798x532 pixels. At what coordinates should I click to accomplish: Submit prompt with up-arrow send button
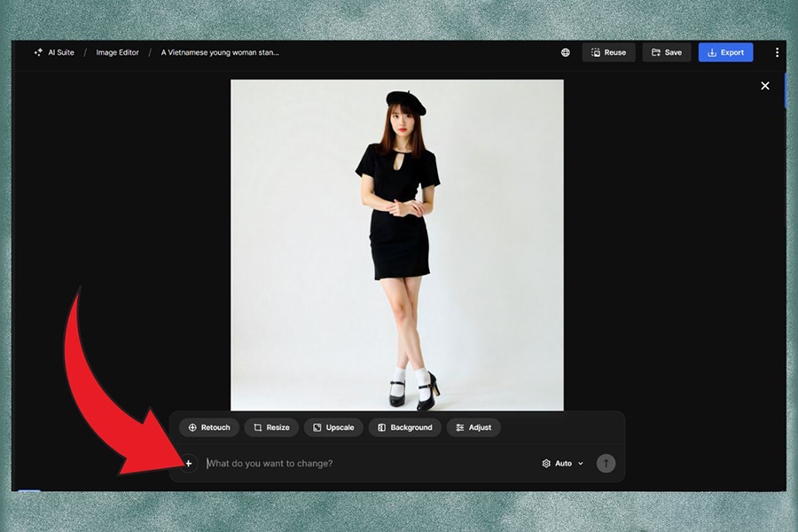[x=606, y=463]
